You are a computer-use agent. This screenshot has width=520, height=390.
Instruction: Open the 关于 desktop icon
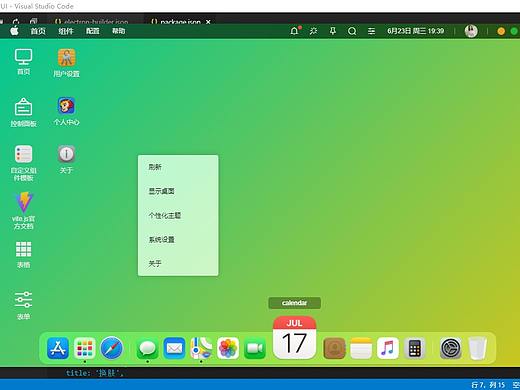[x=66, y=160]
